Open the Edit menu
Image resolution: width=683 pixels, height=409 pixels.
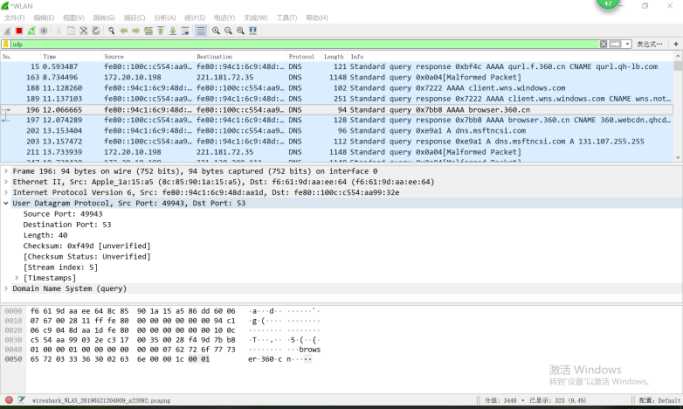click(44, 18)
